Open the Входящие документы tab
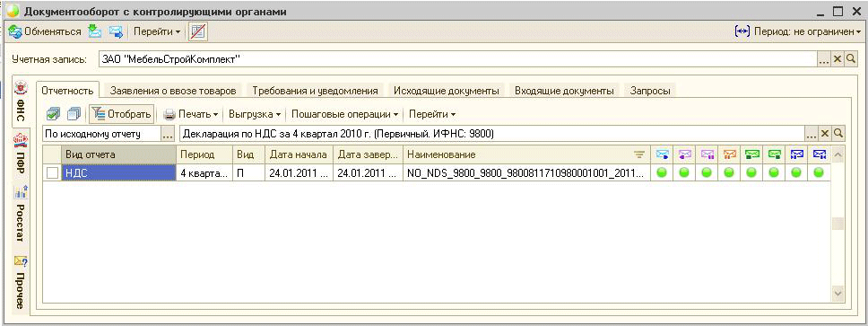 [x=564, y=91]
